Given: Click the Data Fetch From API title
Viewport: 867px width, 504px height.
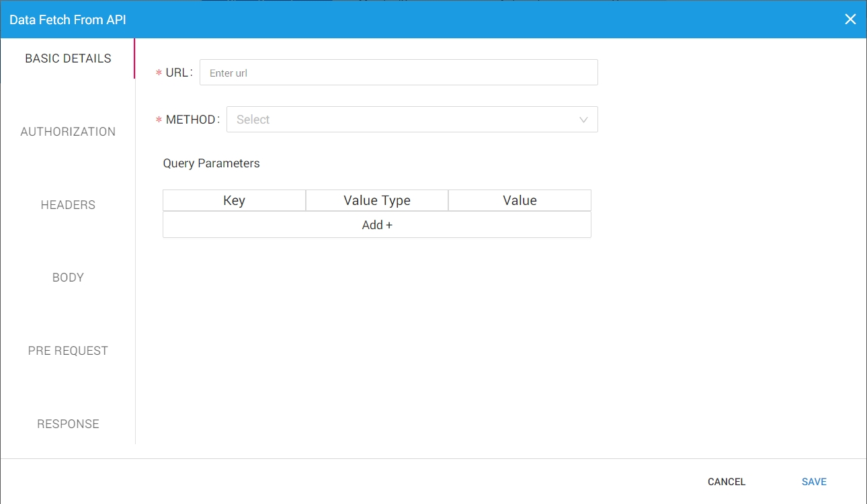Looking at the screenshot, I should (x=68, y=19).
